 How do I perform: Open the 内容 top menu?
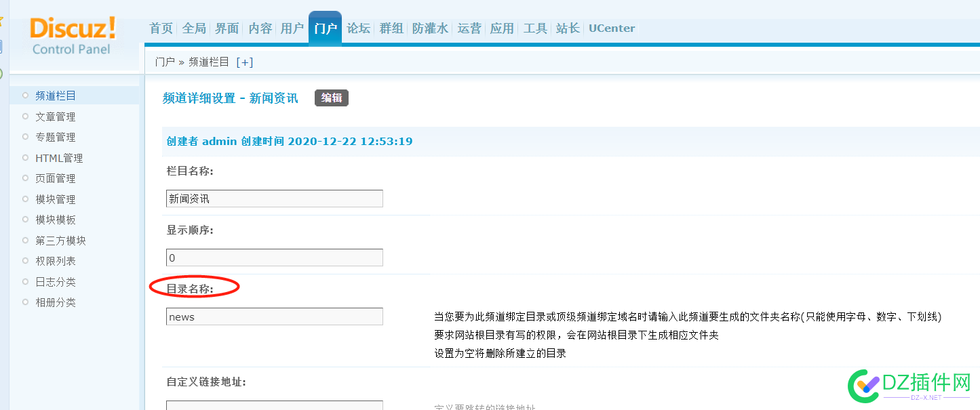tap(260, 28)
